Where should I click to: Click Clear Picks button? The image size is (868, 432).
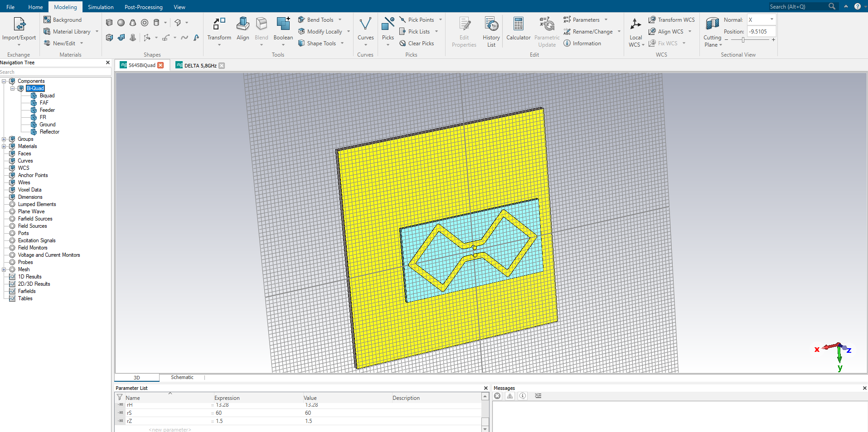click(x=417, y=43)
